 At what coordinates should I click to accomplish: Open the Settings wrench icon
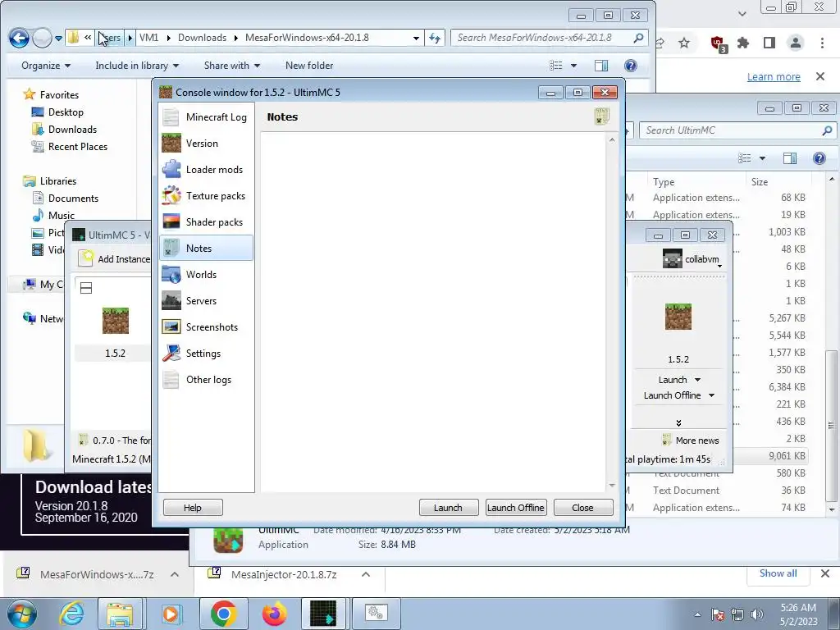tap(171, 353)
